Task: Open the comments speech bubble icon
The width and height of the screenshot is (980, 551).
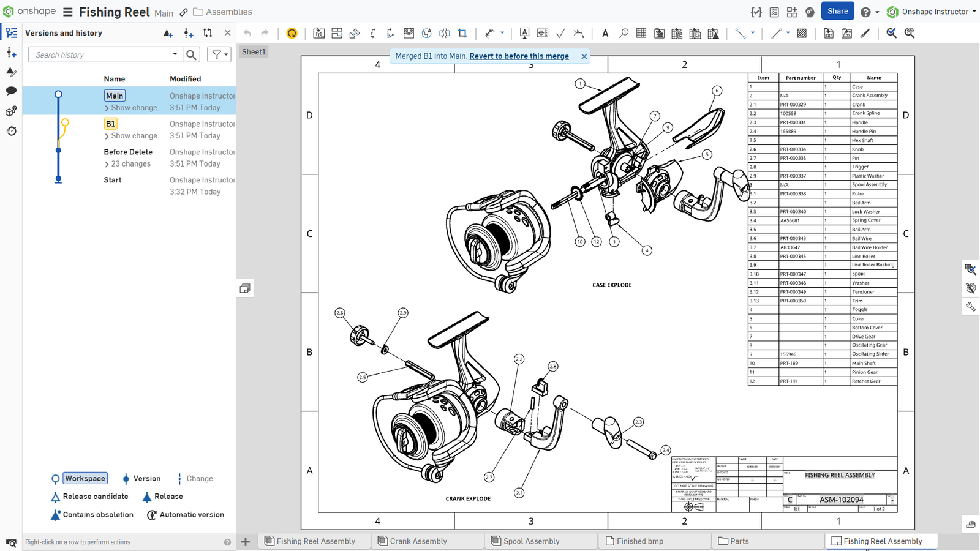Action: 11,91
